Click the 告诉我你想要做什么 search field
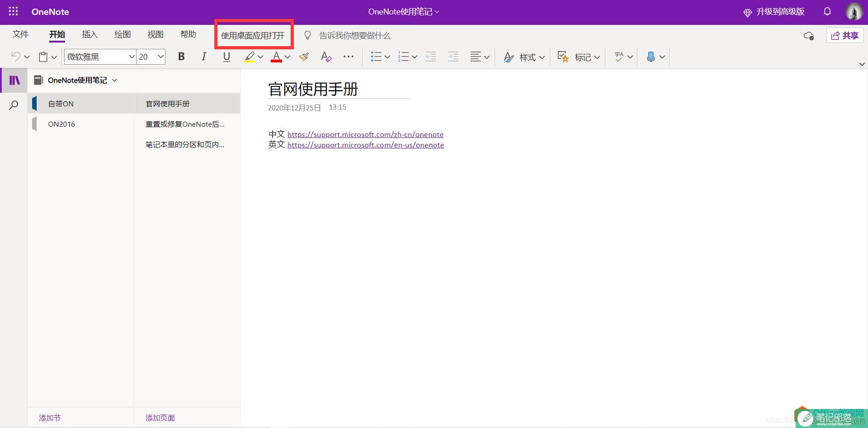Viewport: 868px width, 428px height. tap(355, 35)
